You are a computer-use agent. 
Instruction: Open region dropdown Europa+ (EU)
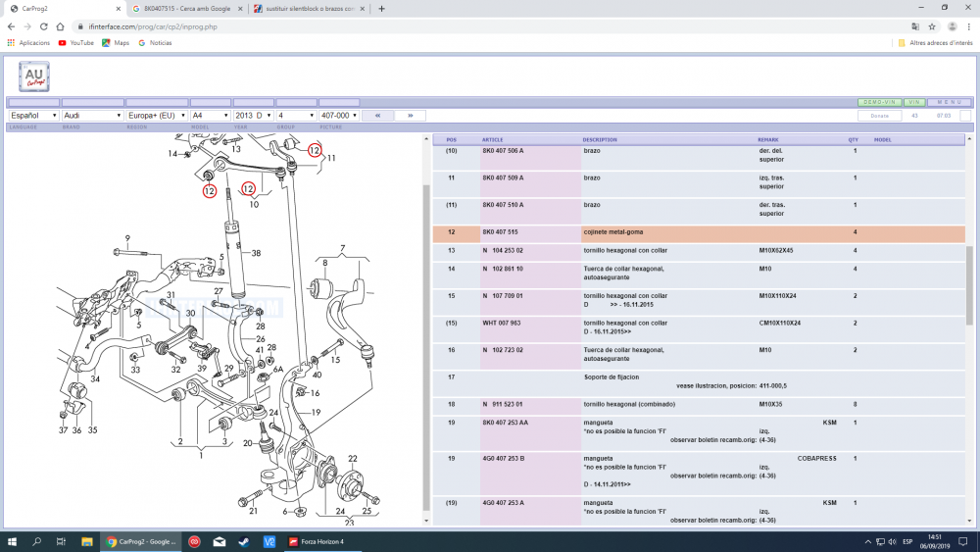click(157, 116)
